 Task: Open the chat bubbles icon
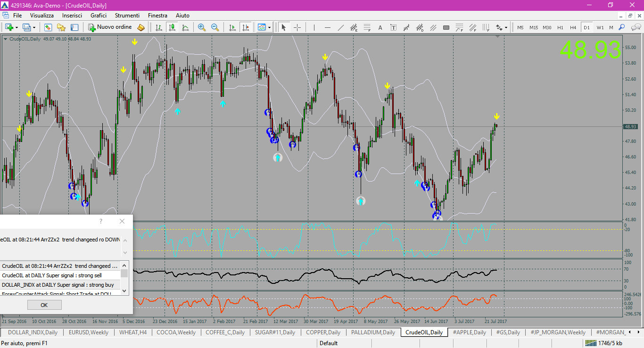pyautogui.click(x=635, y=27)
